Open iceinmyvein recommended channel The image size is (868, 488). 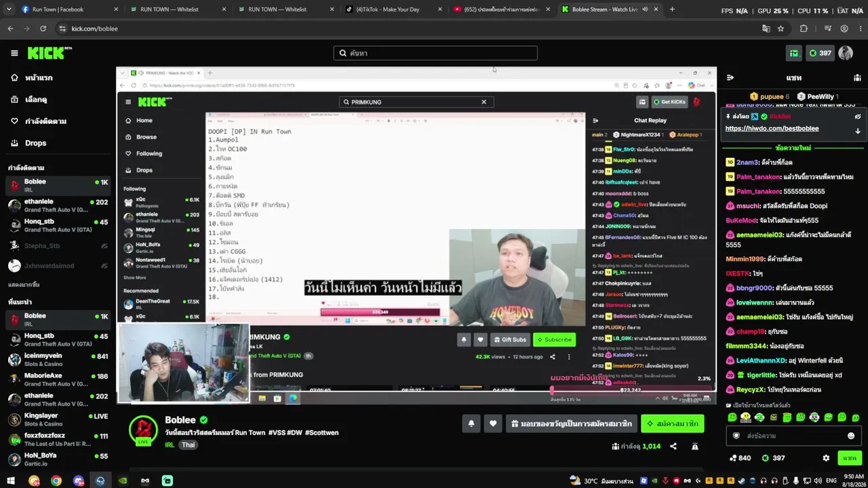pyautogui.click(x=58, y=359)
